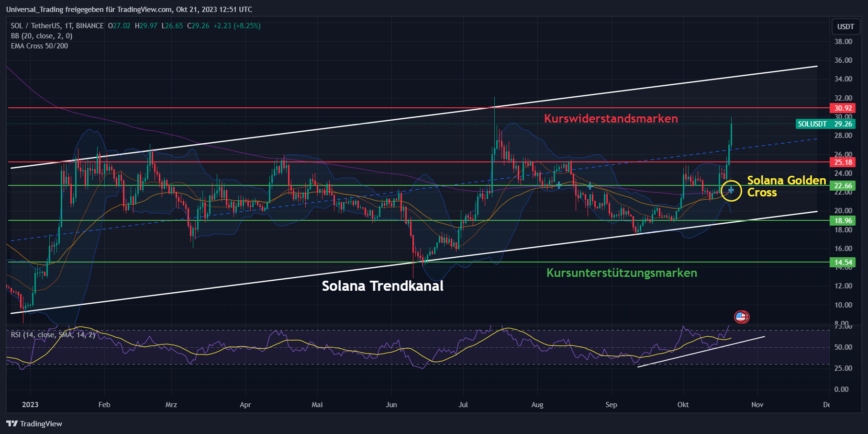
Task: Click the US flag economic event marker
Action: [x=741, y=317]
